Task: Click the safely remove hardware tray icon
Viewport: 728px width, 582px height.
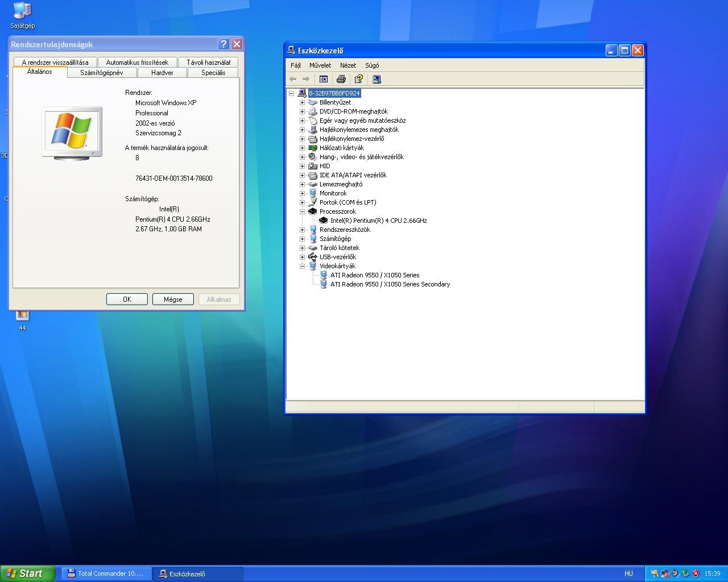Action: point(685,573)
